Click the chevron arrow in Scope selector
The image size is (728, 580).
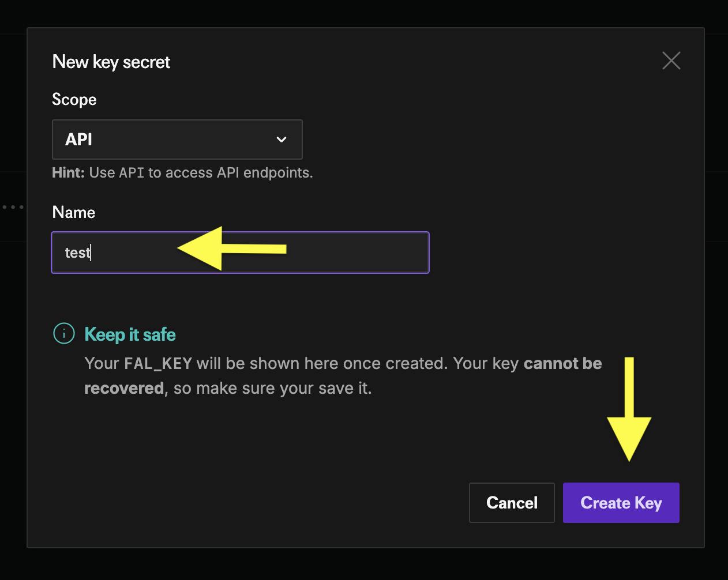pyautogui.click(x=282, y=140)
